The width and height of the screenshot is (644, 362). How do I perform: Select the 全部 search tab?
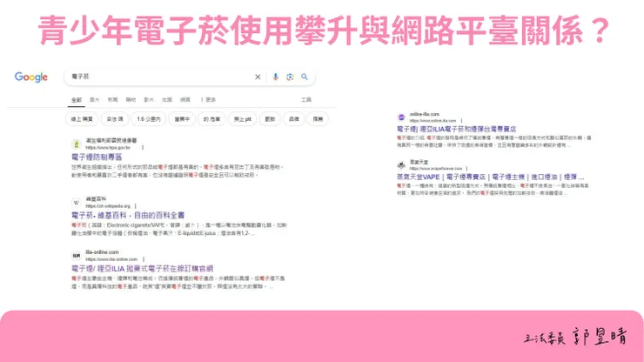tap(77, 100)
